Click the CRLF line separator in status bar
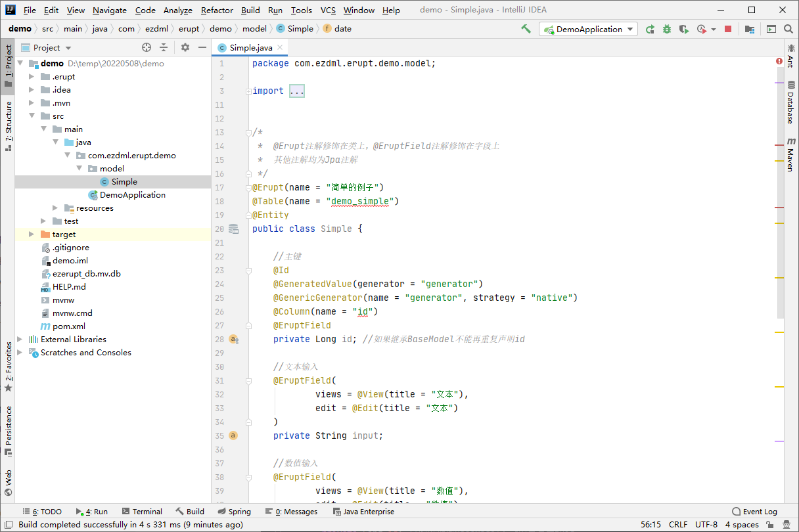Image resolution: width=799 pixels, height=532 pixels. pyautogui.click(x=678, y=525)
